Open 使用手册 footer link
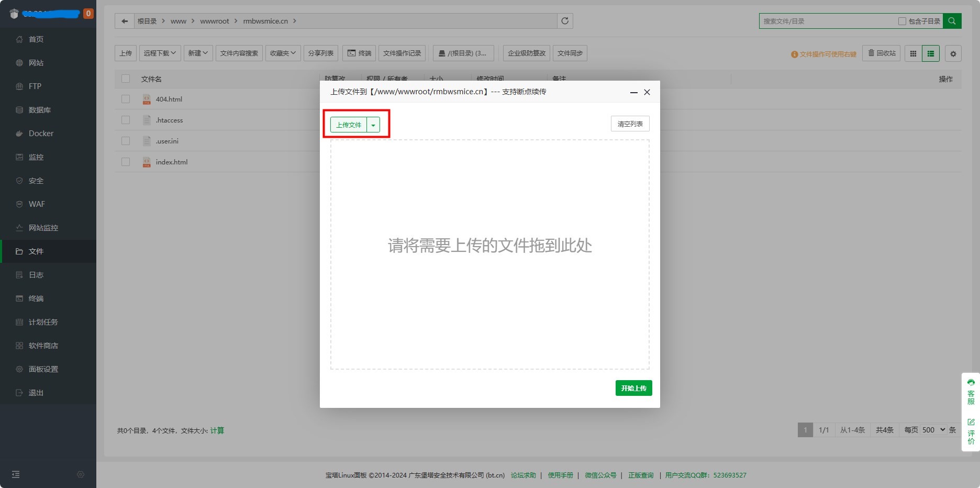The height and width of the screenshot is (488, 980). coord(561,475)
